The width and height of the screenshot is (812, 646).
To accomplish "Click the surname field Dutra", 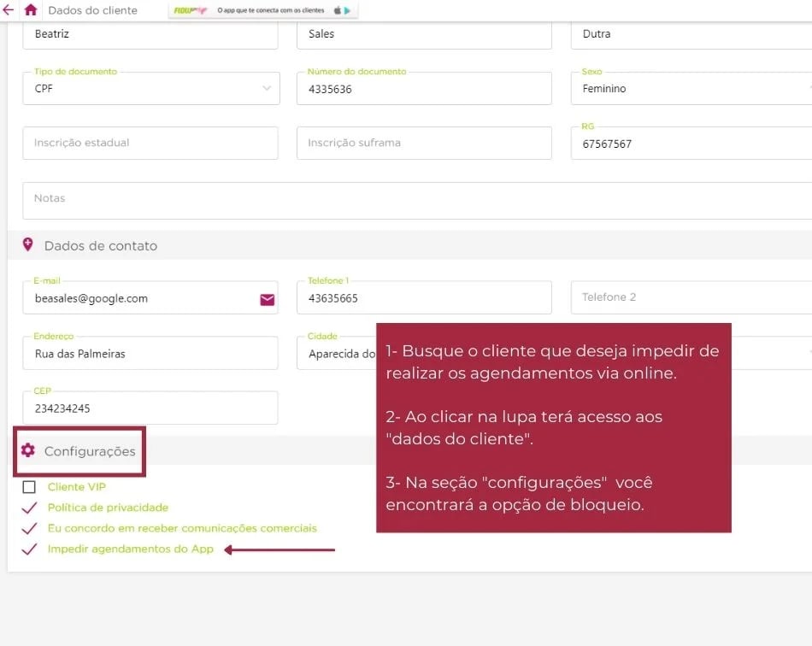I will (691, 35).
